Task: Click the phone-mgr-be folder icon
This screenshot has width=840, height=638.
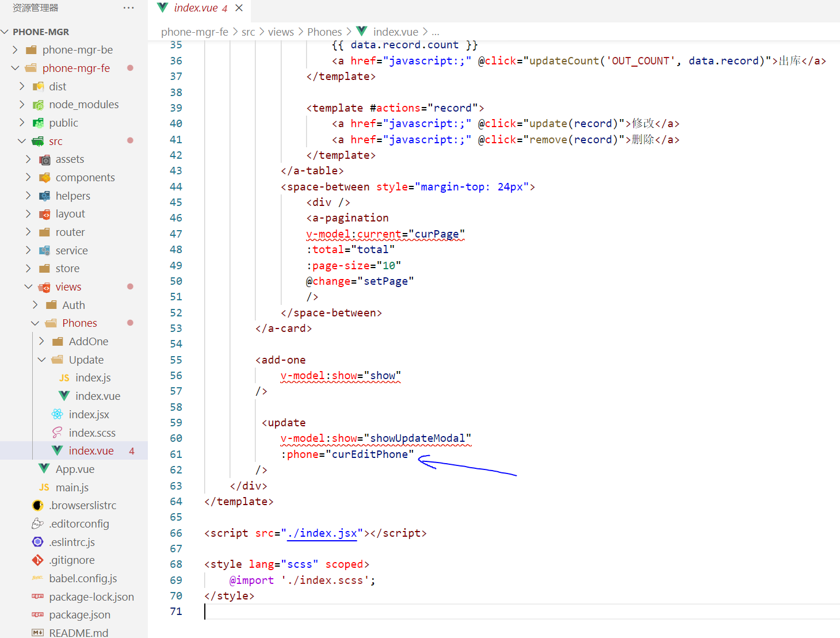Action: click(32, 50)
